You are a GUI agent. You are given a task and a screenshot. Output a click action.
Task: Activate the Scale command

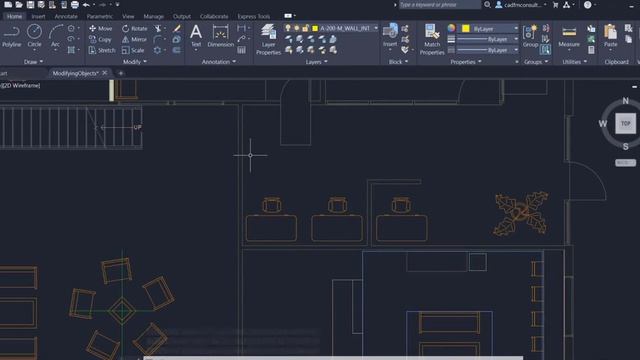[133, 50]
